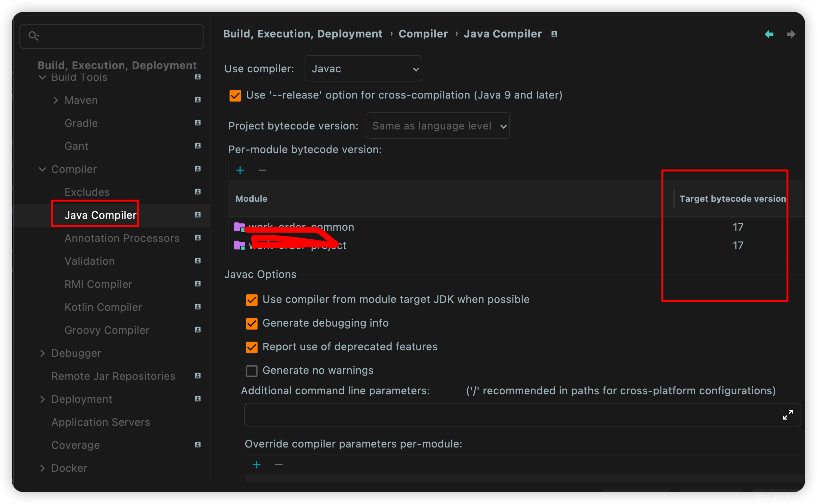Select Kotlin Compiler in settings tree

[103, 307]
